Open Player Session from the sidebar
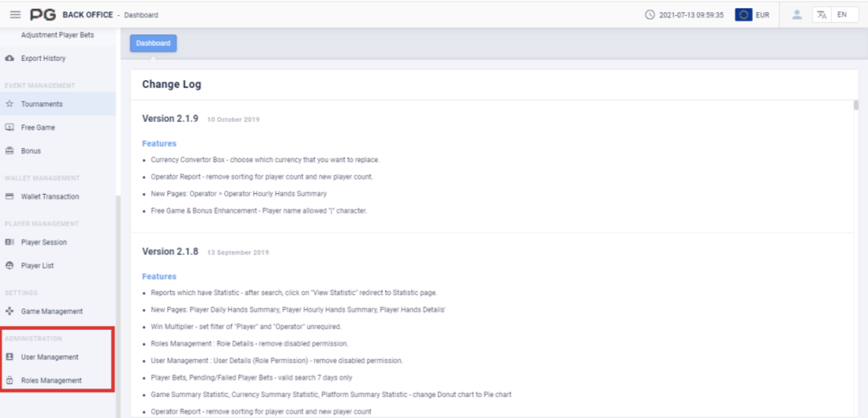 tap(44, 243)
